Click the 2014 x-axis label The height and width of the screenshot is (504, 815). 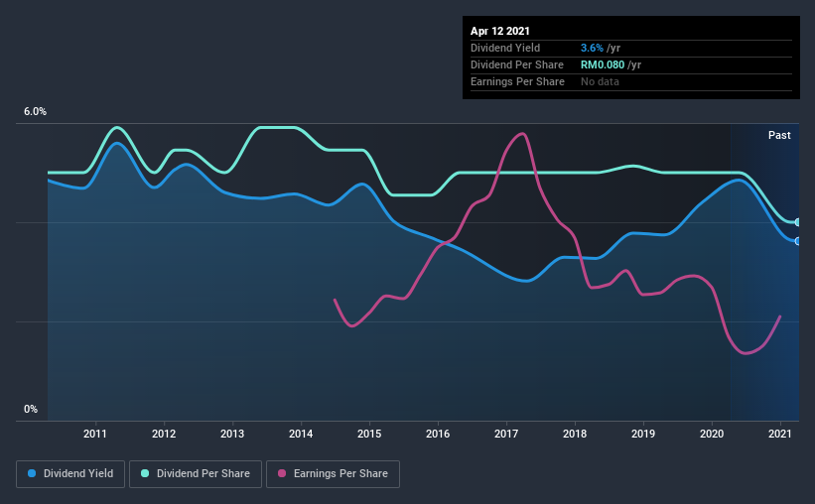click(x=301, y=434)
